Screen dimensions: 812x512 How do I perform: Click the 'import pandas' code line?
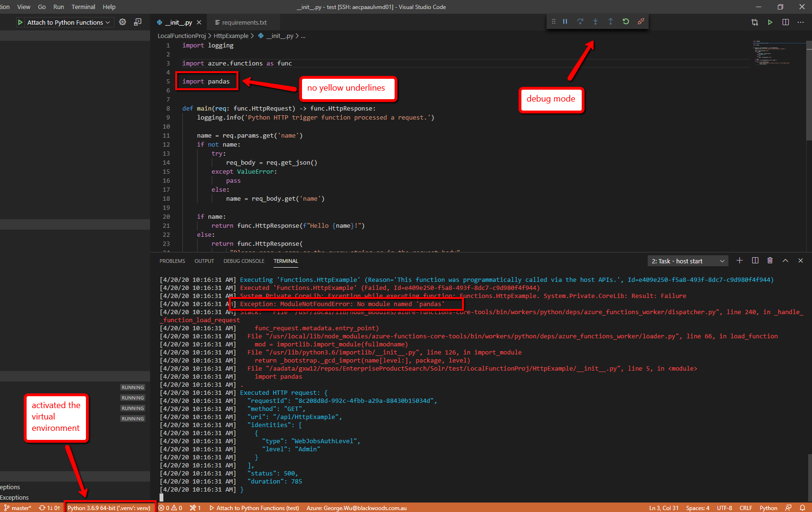click(206, 81)
